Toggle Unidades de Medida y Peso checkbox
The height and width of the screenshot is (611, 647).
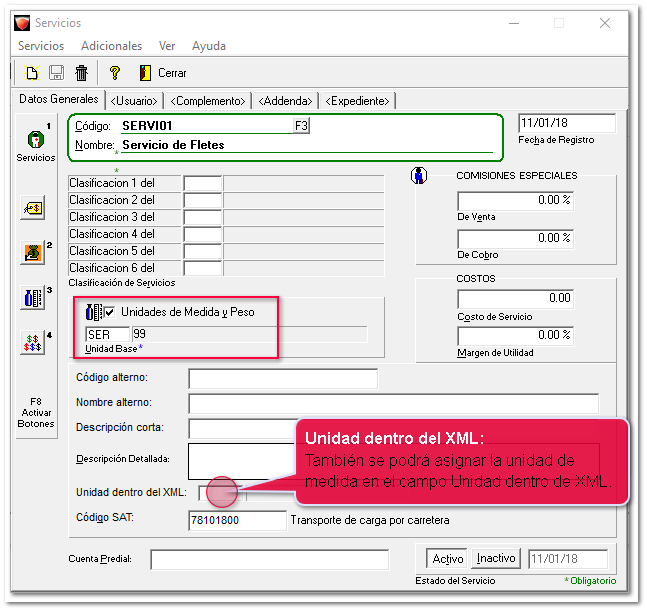click(109, 312)
